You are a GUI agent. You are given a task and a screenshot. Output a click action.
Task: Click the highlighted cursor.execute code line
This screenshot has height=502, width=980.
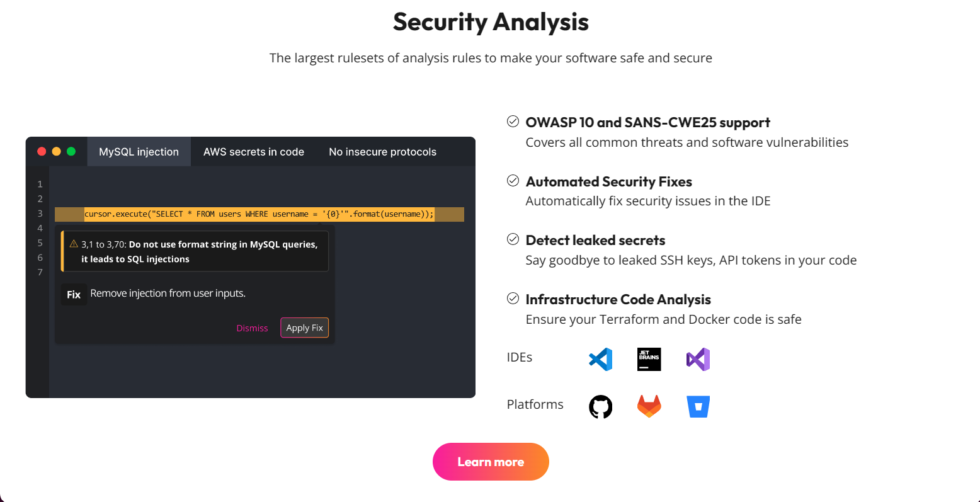click(259, 214)
